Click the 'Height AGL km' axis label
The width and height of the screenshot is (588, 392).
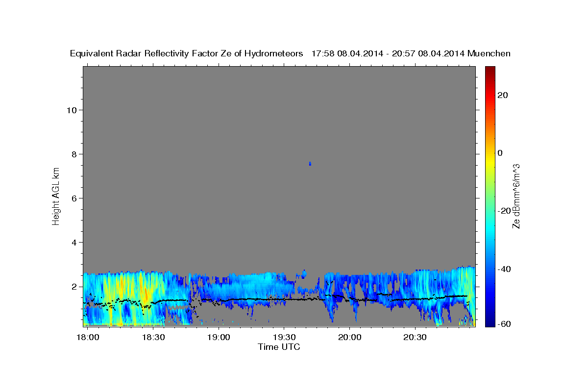click(x=56, y=196)
